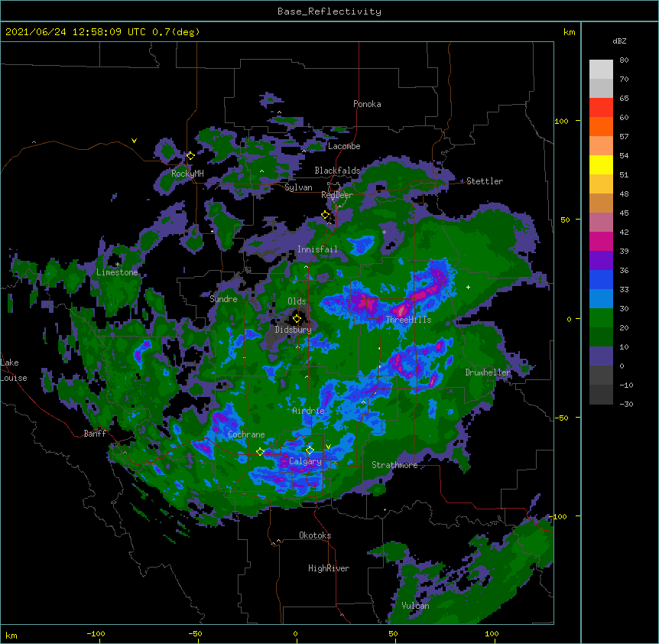Pick the red 65 dBZ legend swatch
Viewport: 659px width, 644px height.
tap(601, 108)
